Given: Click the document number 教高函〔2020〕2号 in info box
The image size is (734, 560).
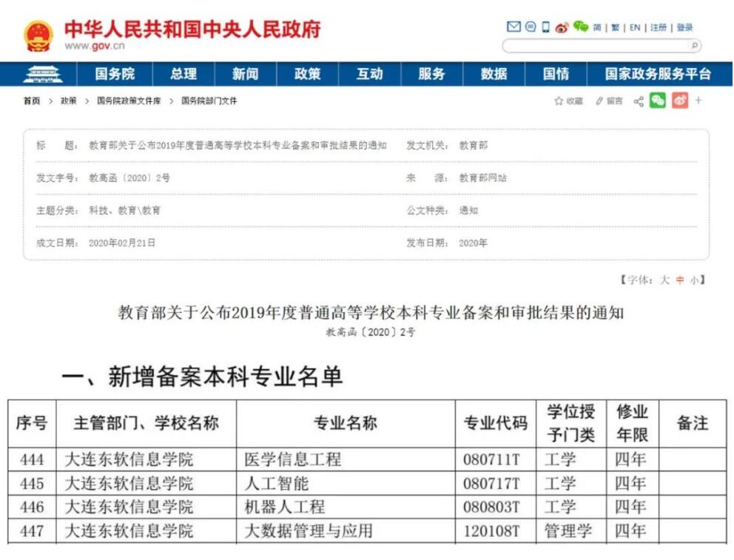Looking at the screenshot, I should [x=129, y=178].
